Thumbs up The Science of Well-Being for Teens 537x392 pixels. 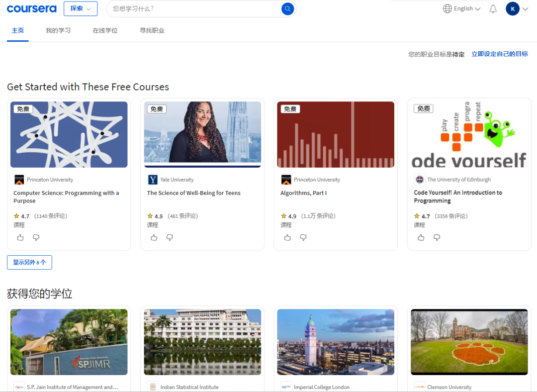coord(154,237)
